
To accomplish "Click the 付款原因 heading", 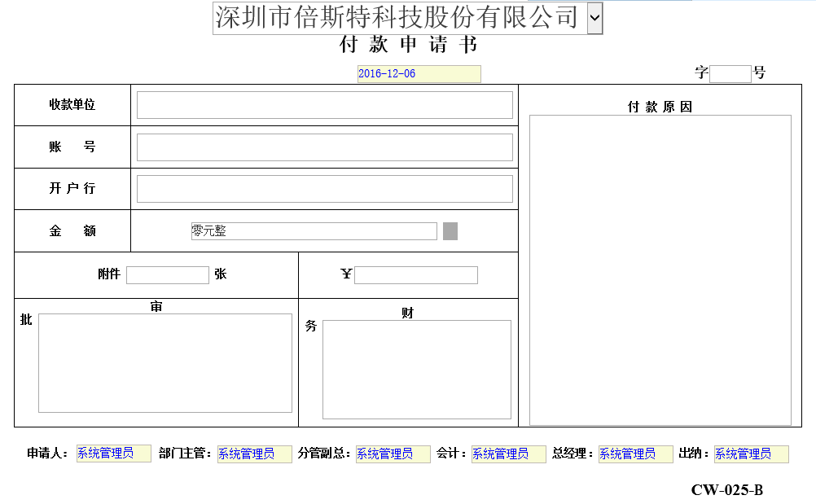I will 660,107.
